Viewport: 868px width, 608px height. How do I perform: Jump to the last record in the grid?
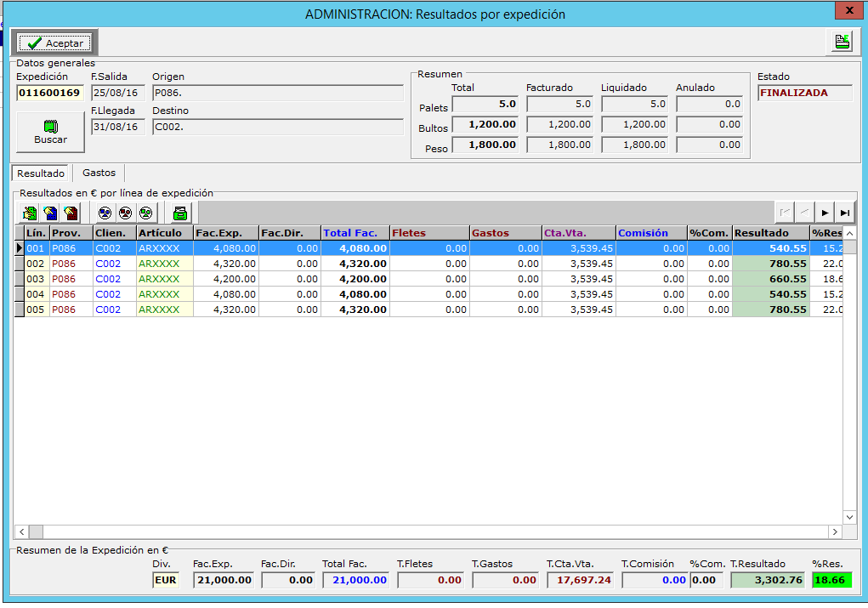844,213
